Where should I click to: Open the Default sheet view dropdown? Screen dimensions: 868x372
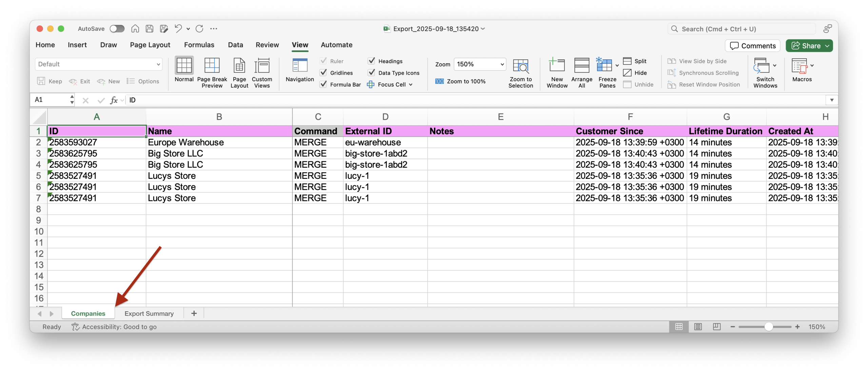(158, 64)
